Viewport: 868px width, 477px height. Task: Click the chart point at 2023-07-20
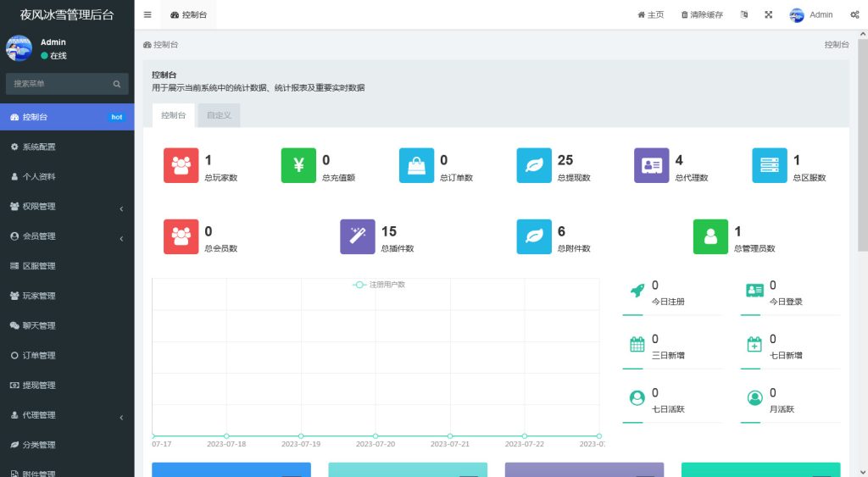pyautogui.click(x=376, y=436)
